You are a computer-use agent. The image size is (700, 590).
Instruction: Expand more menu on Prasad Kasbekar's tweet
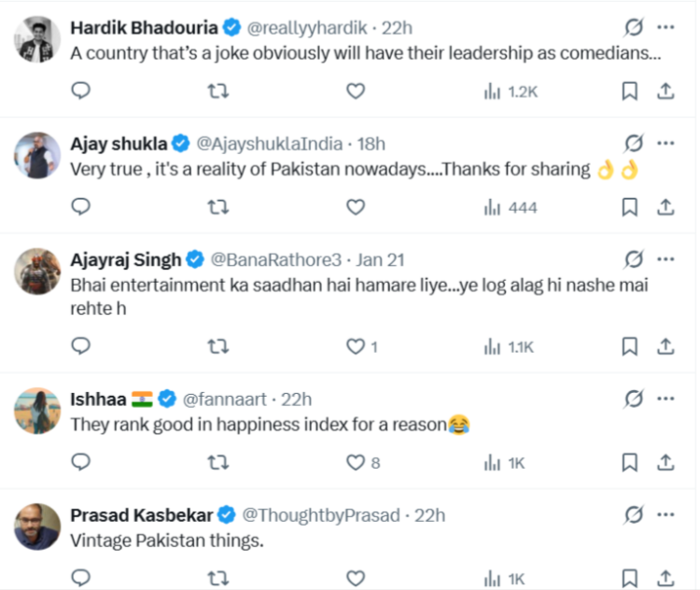[x=665, y=514]
